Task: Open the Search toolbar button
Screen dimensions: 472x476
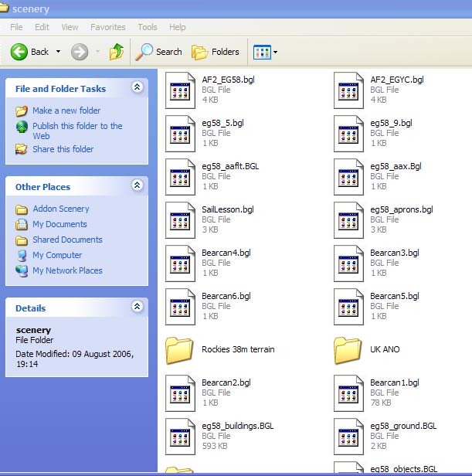Action: [x=159, y=52]
